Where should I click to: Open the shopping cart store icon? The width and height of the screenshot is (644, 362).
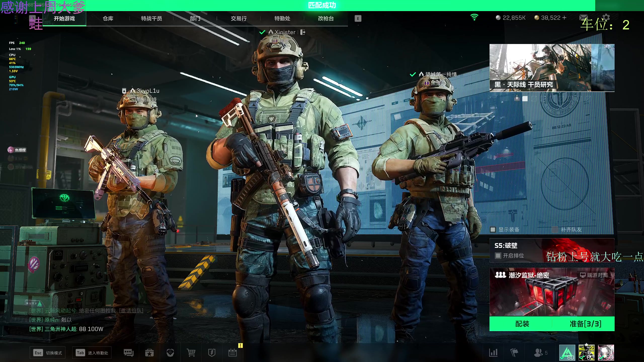(191, 353)
